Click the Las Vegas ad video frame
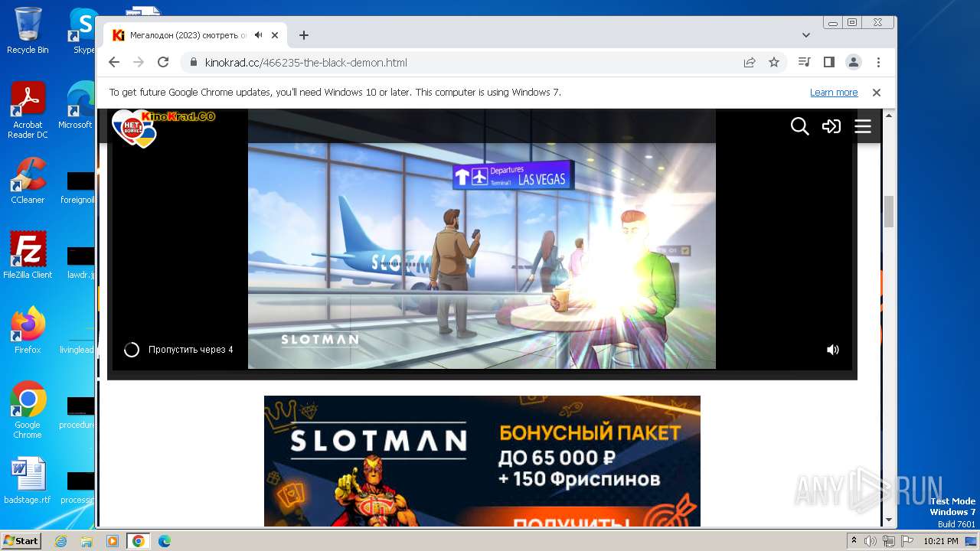 tap(482, 240)
